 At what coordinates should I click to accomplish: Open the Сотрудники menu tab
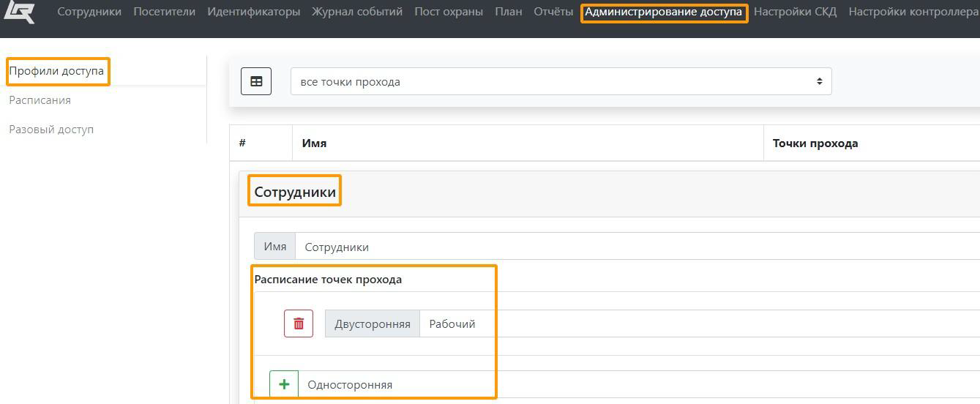(89, 12)
